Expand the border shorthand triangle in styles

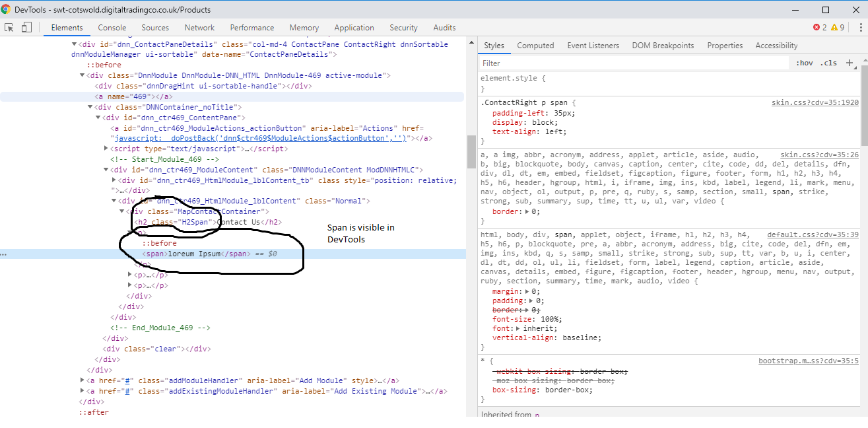pyautogui.click(x=528, y=211)
